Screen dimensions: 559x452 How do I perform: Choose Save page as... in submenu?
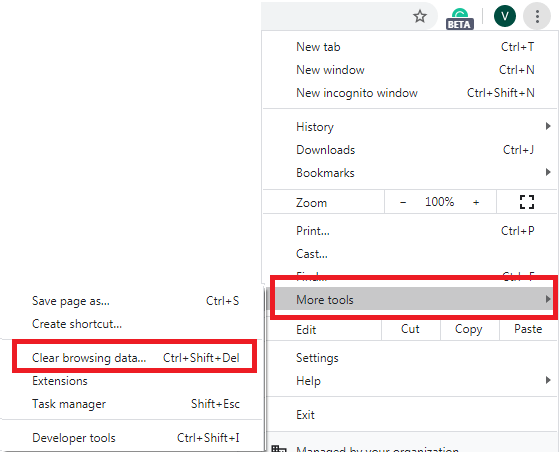[132, 301]
